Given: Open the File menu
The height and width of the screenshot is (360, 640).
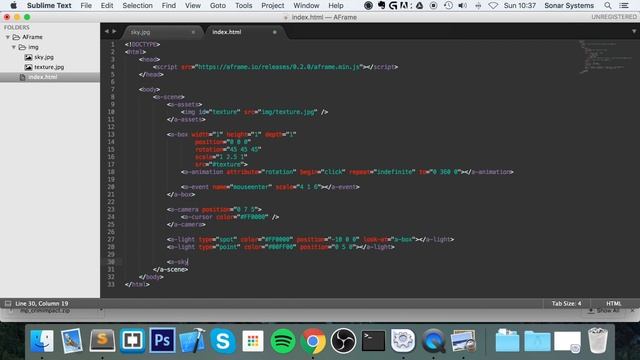Looking at the screenshot, I should click(x=86, y=6).
